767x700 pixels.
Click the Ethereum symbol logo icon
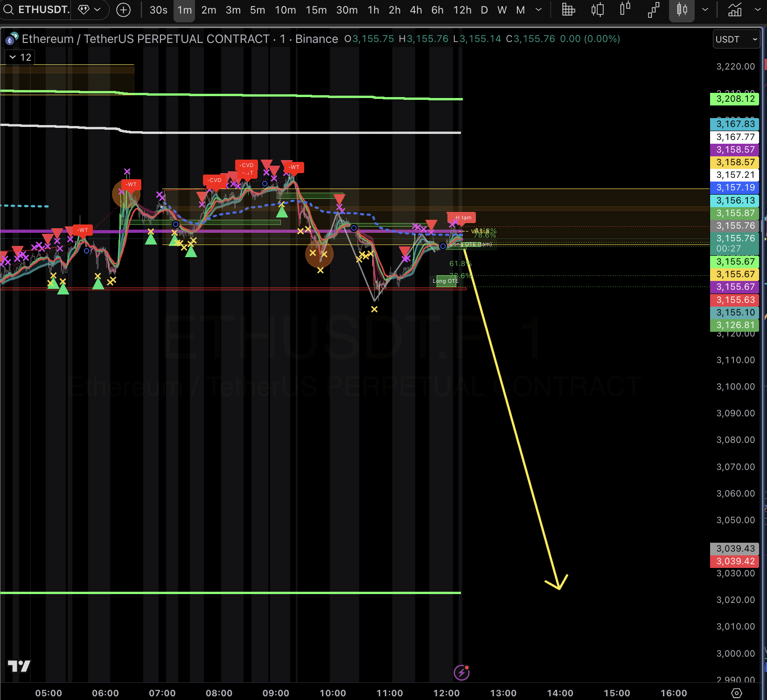coord(11,39)
